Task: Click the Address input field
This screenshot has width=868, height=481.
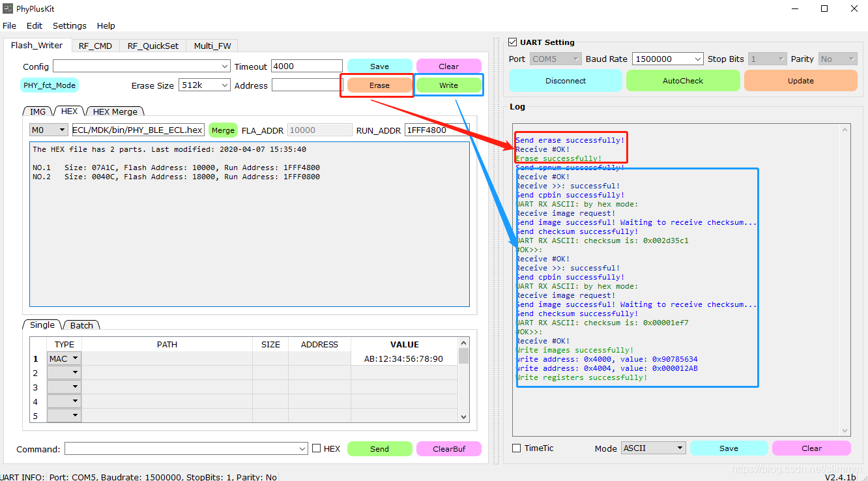Action: coord(307,85)
